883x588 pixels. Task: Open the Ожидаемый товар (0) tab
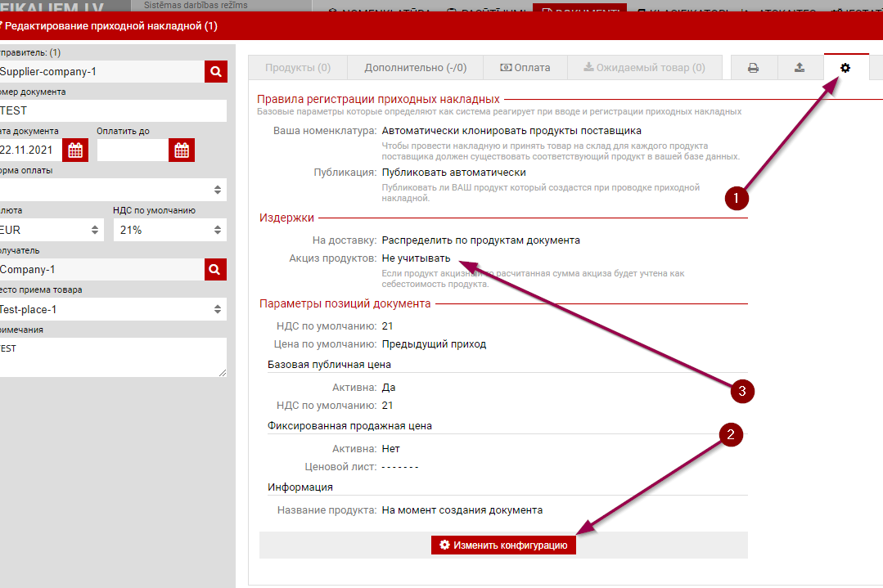pos(644,68)
